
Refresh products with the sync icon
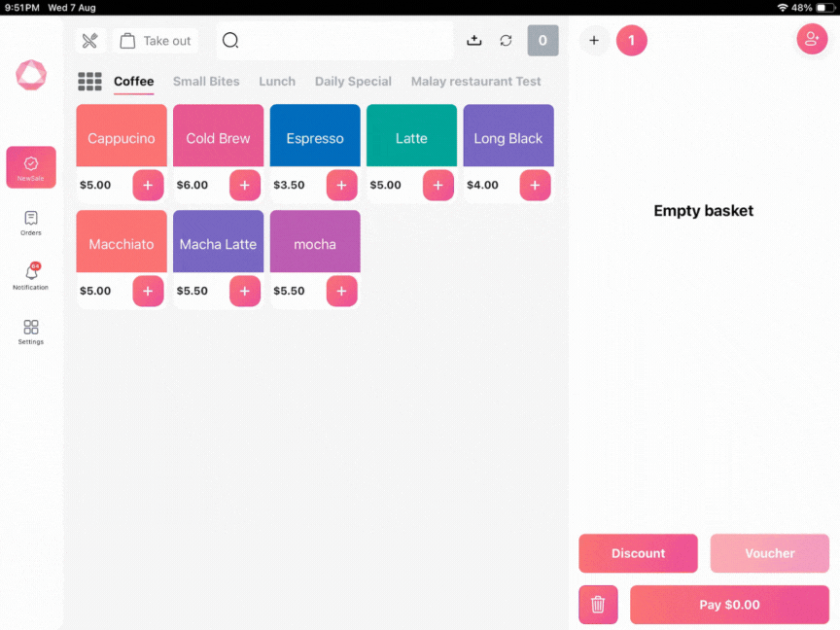pyautogui.click(x=506, y=41)
